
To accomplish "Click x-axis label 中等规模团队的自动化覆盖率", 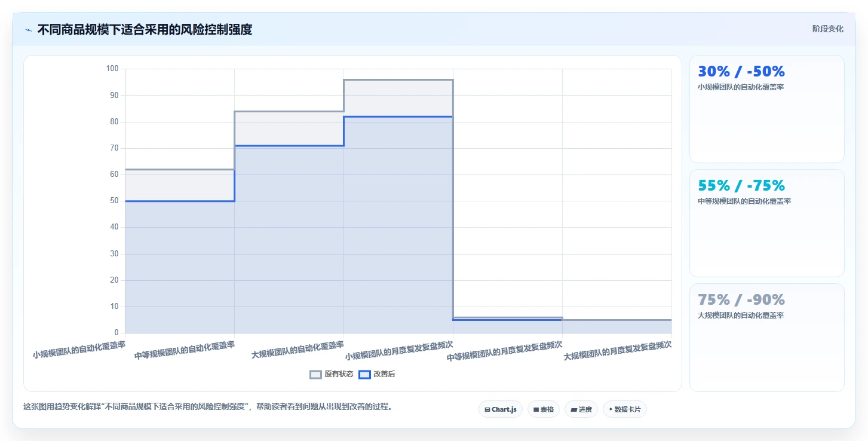I will coord(185,350).
